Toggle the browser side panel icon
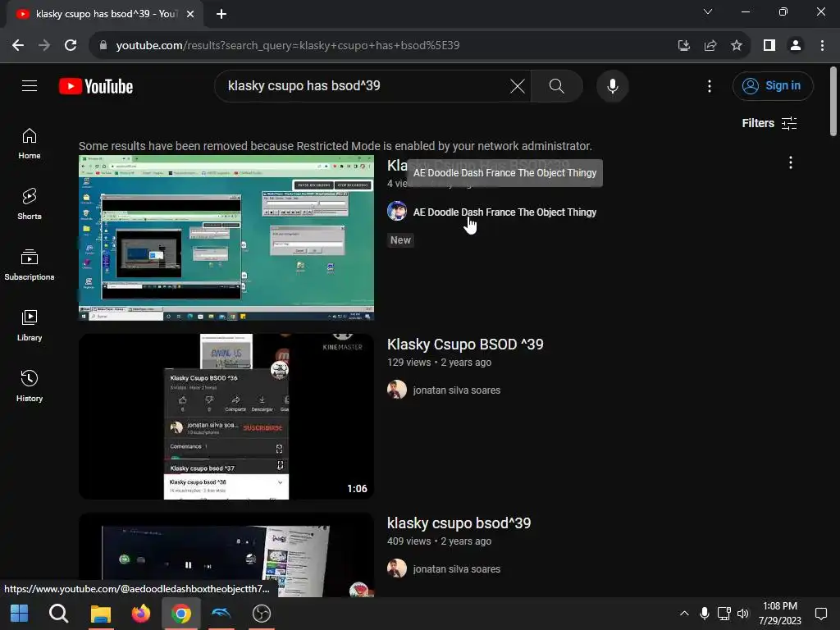The image size is (840, 630). (x=769, y=45)
